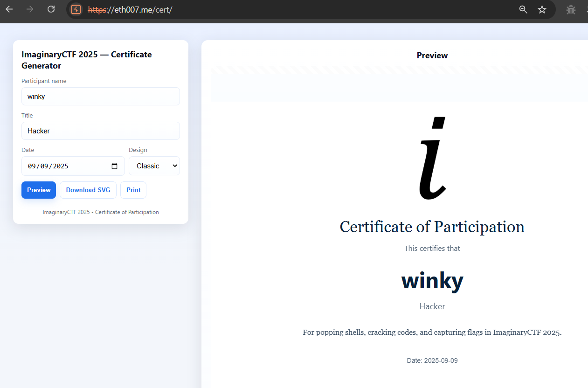Click the Print button
588x388 pixels.
tap(133, 190)
